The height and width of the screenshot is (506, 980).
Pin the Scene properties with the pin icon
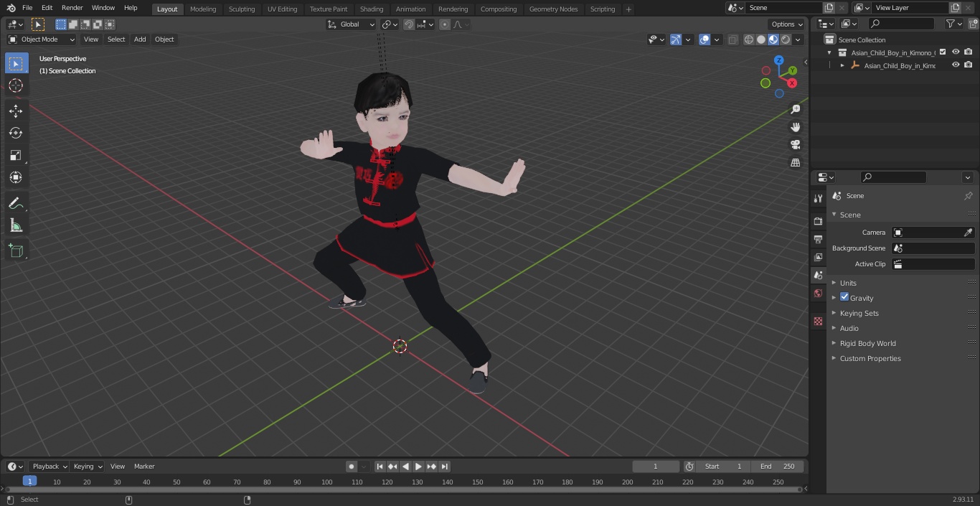pyautogui.click(x=968, y=196)
